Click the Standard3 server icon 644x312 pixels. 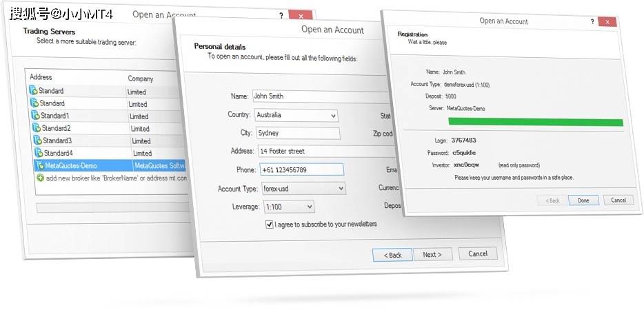tap(37, 141)
